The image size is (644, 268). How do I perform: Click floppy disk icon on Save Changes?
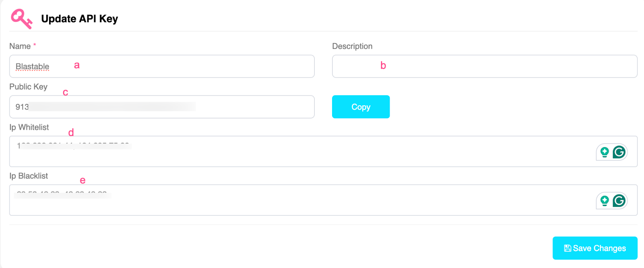tap(568, 248)
